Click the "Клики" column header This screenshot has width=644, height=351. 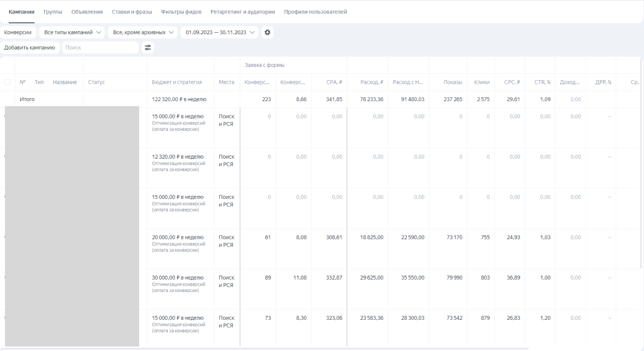pos(482,82)
